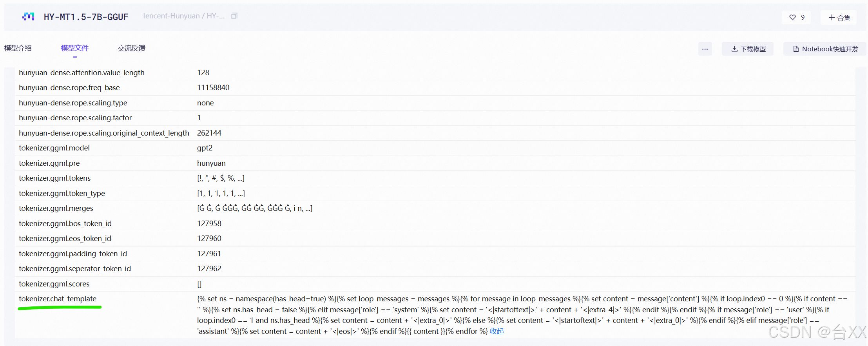Image resolution: width=868 pixels, height=346 pixels.
Task: Click the tokenizer model value gpt2
Action: [x=205, y=148]
